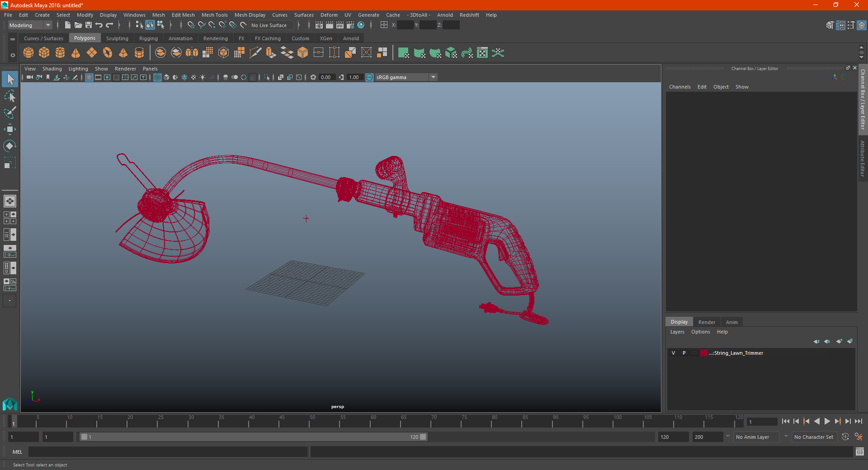This screenshot has width=868, height=470.
Task: Toggle wireframe shading in viewport
Action: [x=157, y=77]
